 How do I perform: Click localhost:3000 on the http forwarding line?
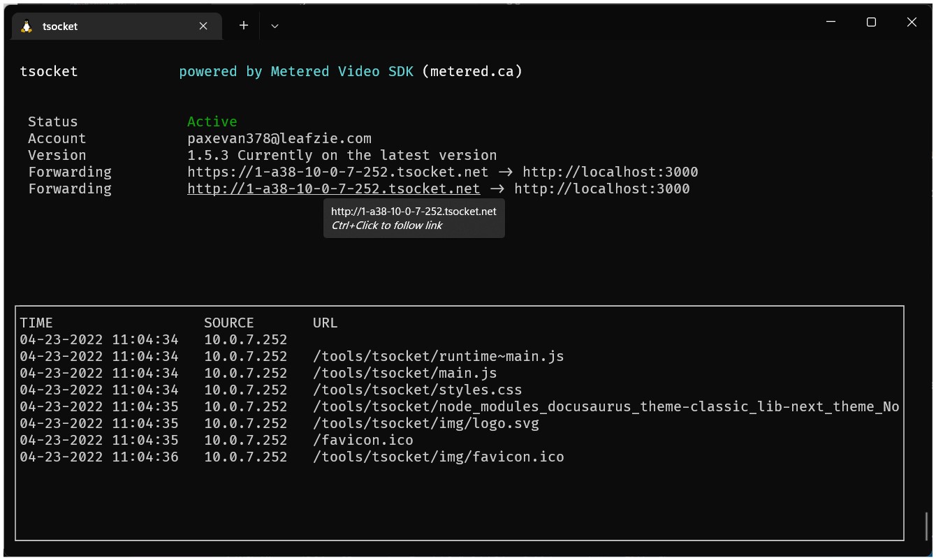[x=601, y=189]
